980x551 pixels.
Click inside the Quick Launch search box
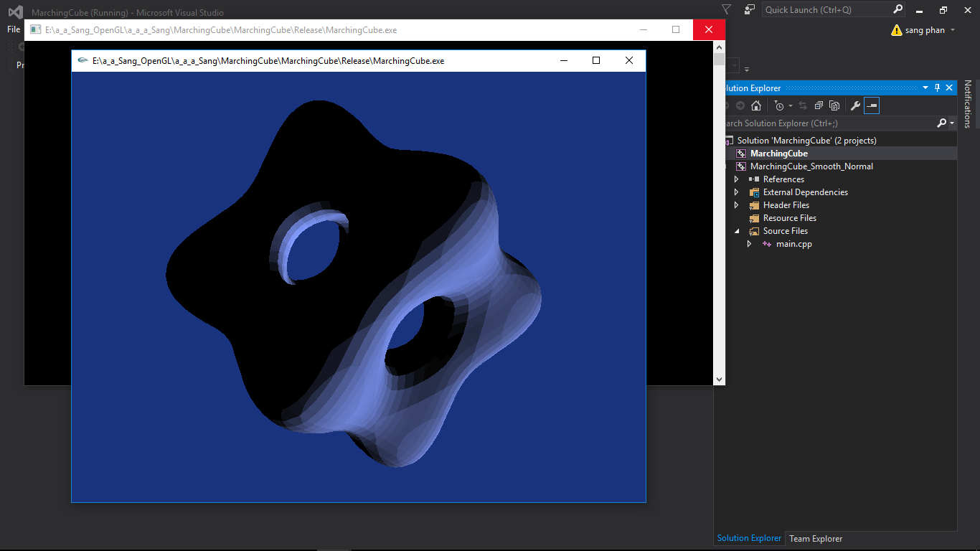click(x=825, y=9)
